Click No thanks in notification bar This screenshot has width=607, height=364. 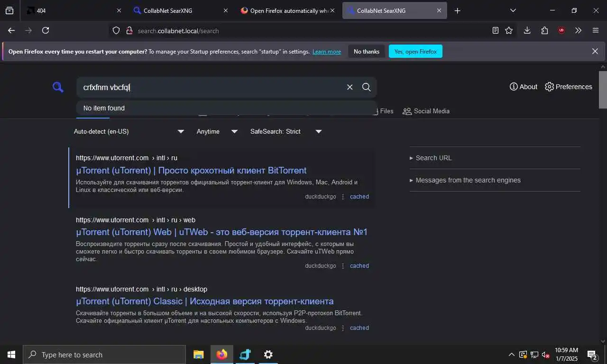pos(367,51)
